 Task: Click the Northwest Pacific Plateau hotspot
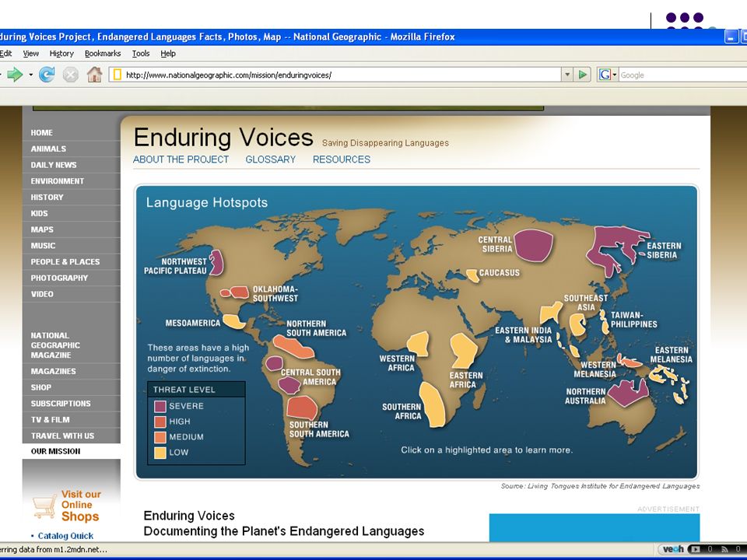click(216, 263)
